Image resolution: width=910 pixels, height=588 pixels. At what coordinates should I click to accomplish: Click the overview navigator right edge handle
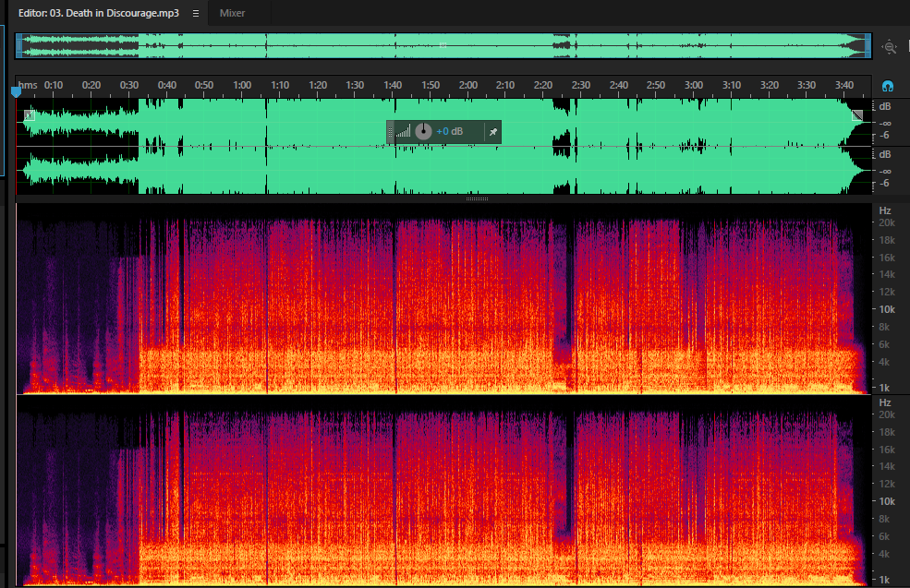[868, 46]
